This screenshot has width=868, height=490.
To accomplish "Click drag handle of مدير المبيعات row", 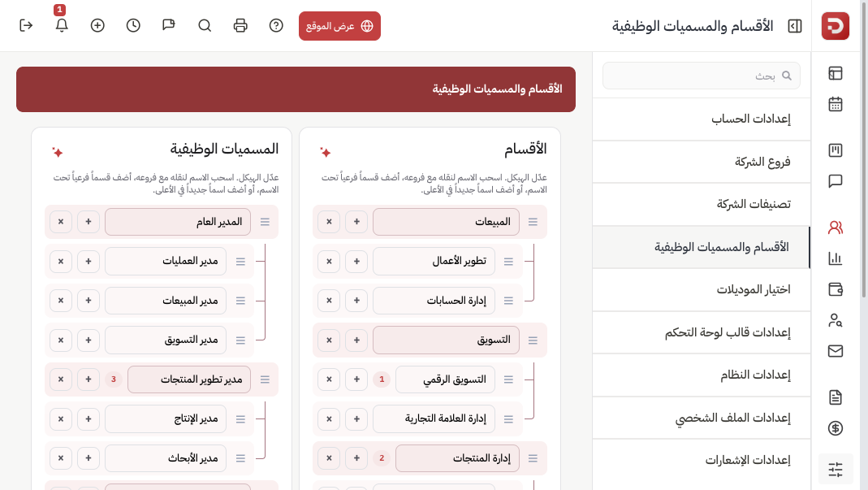I will (240, 301).
